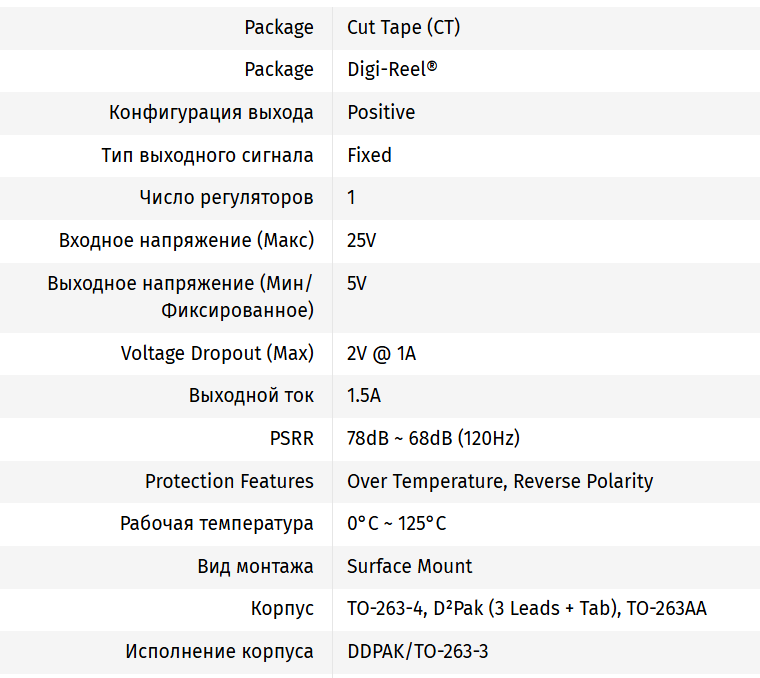This screenshot has width=760, height=678.
Task: Select the "78dB ~ 68dB (120Hz)" value
Action: point(433,438)
